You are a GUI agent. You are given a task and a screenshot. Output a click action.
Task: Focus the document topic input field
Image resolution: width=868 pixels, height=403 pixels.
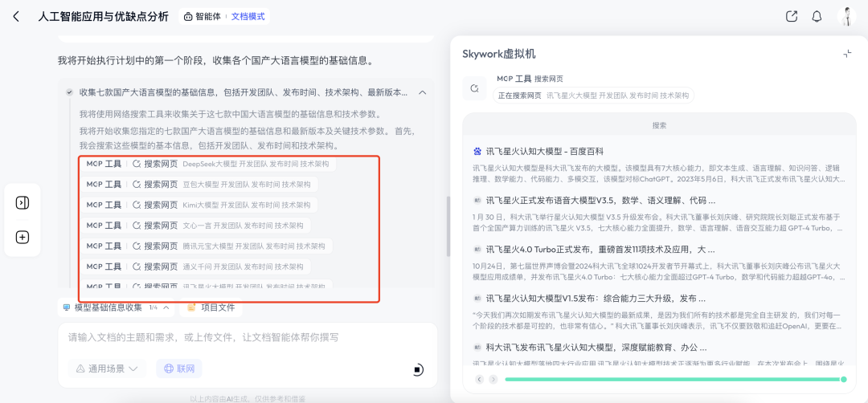click(248, 337)
